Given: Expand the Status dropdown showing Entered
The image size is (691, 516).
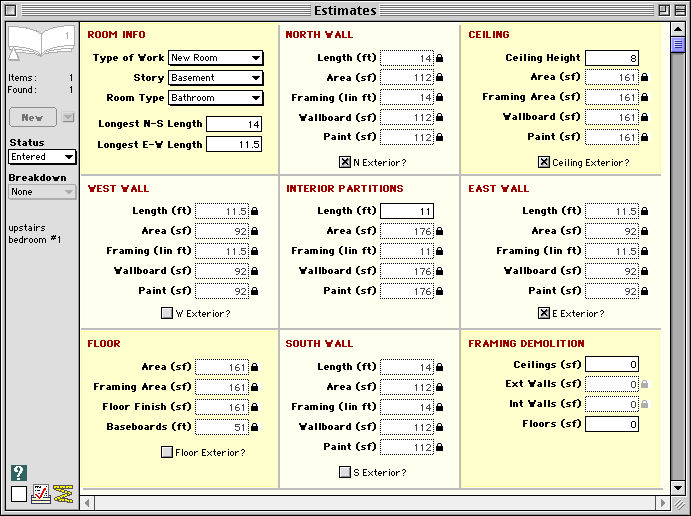Looking at the screenshot, I should click(x=42, y=157).
